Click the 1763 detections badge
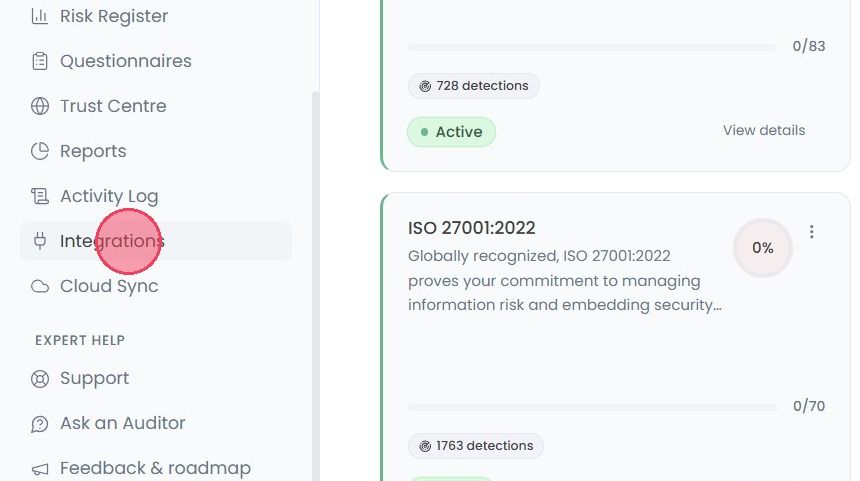Viewport: 860px width, 481px height. coord(476,446)
